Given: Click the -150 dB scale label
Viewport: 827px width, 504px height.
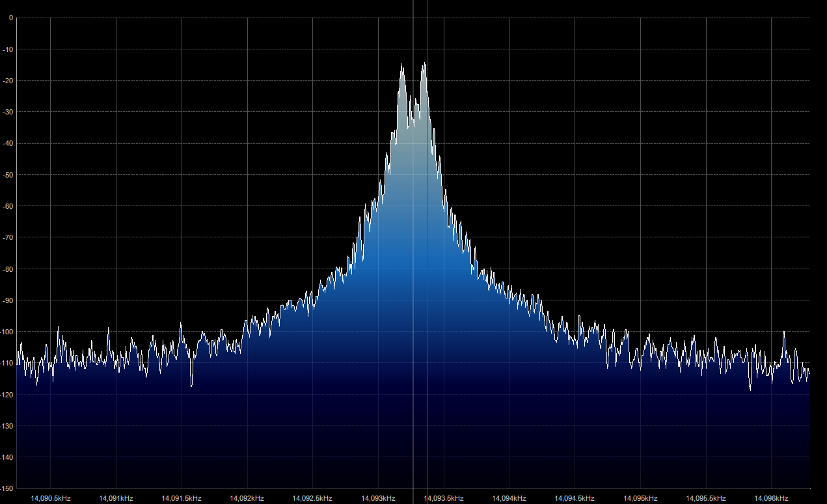Looking at the screenshot, I should point(7,488).
